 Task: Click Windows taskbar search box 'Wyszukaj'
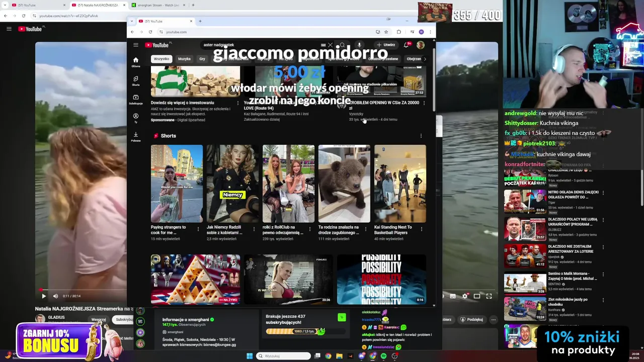pos(284,356)
